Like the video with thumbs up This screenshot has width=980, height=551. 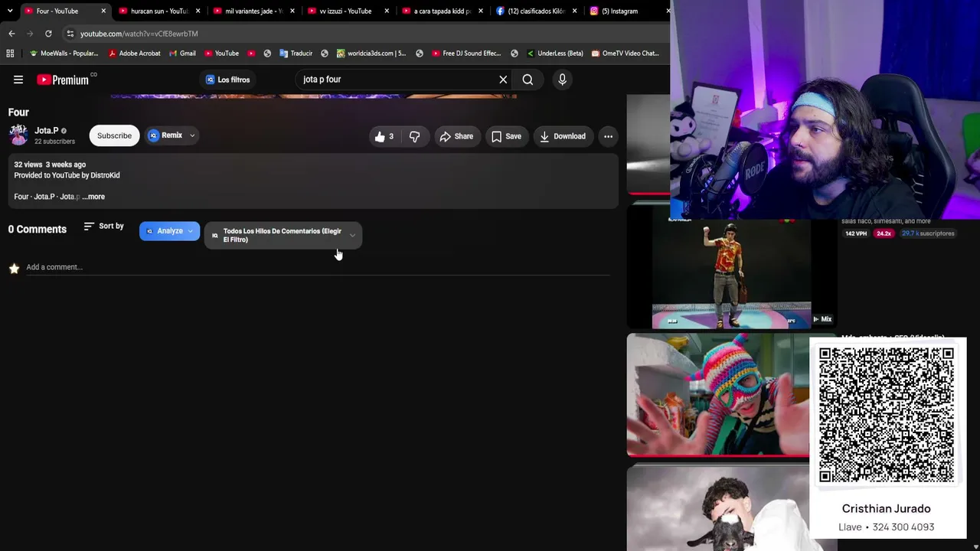[x=384, y=136]
